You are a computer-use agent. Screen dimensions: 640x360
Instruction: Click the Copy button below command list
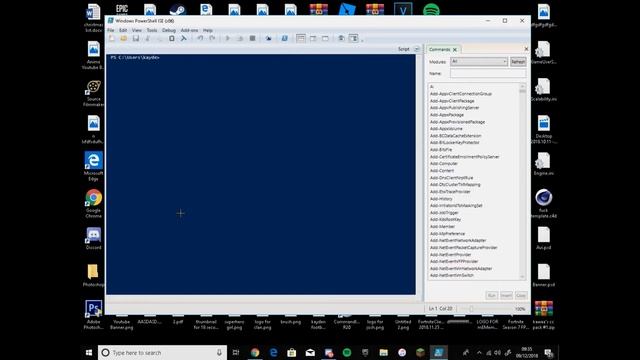(521, 295)
